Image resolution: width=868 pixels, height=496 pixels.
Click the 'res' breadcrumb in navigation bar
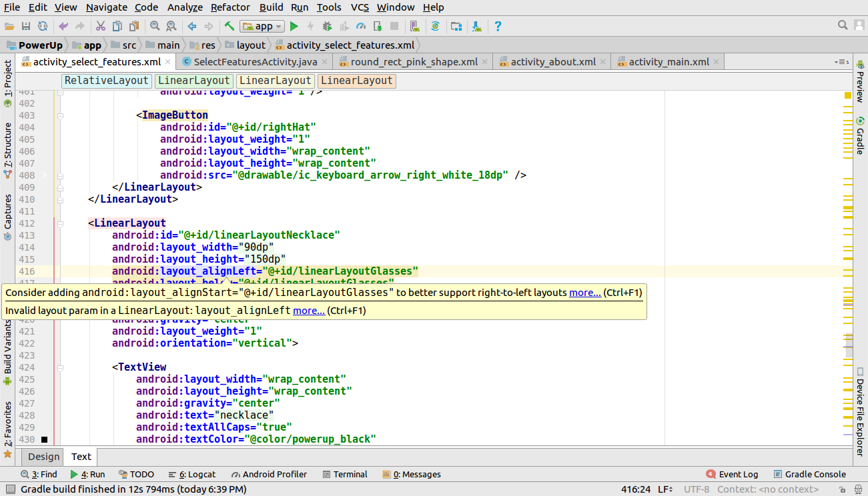202,45
